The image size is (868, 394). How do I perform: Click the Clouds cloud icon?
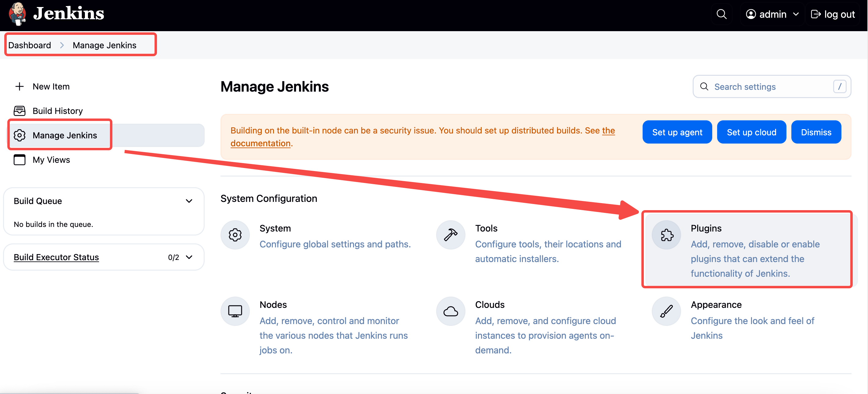(x=451, y=311)
